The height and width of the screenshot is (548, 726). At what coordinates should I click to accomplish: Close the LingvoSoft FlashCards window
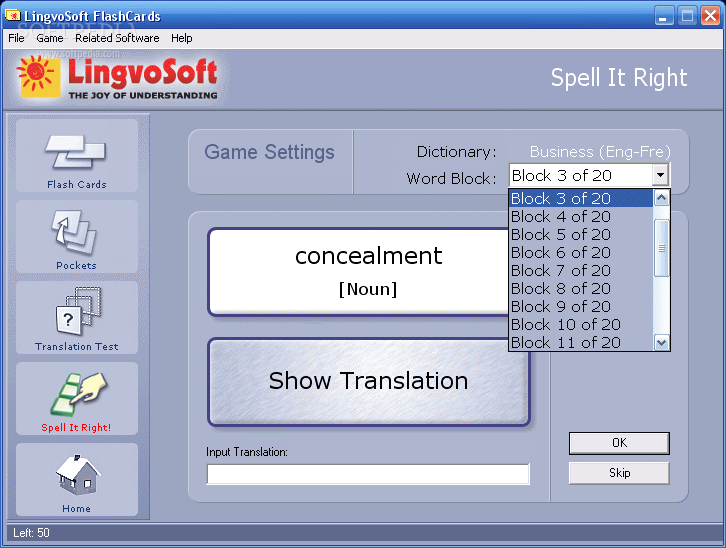(710, 16)
